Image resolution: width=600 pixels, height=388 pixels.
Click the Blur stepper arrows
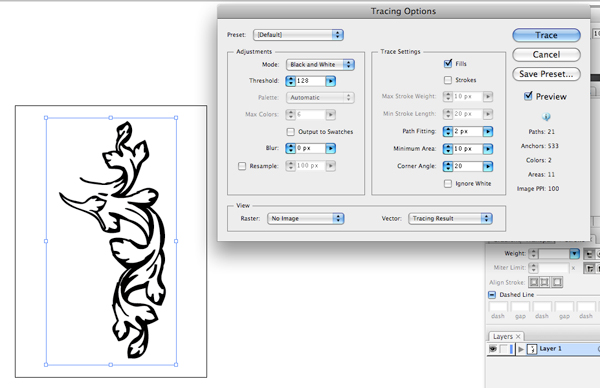290,148
